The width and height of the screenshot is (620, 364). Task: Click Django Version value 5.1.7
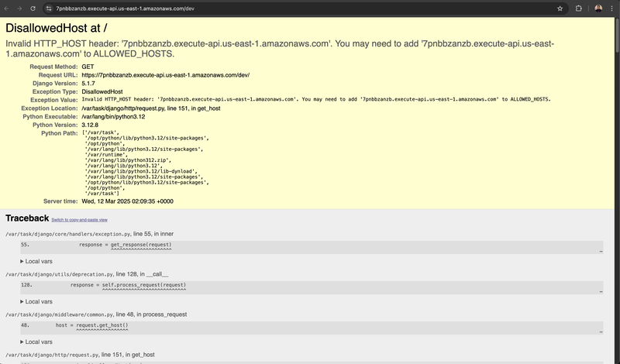pos(88,84)
